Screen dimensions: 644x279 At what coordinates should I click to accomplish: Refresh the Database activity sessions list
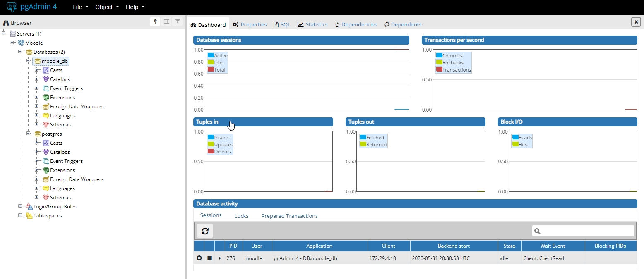tap(205, 231)
